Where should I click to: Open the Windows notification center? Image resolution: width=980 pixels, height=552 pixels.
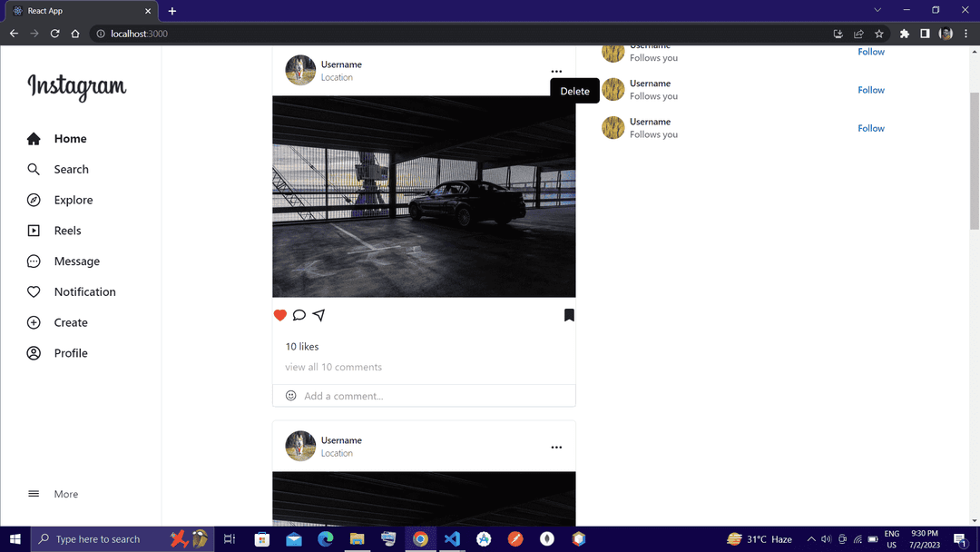[961, 539]
